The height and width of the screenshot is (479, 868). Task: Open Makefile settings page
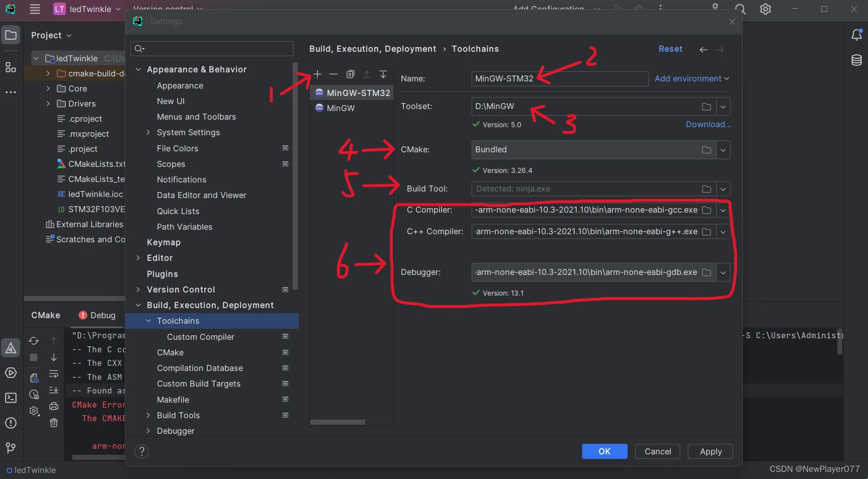click(x=173, y=400)
